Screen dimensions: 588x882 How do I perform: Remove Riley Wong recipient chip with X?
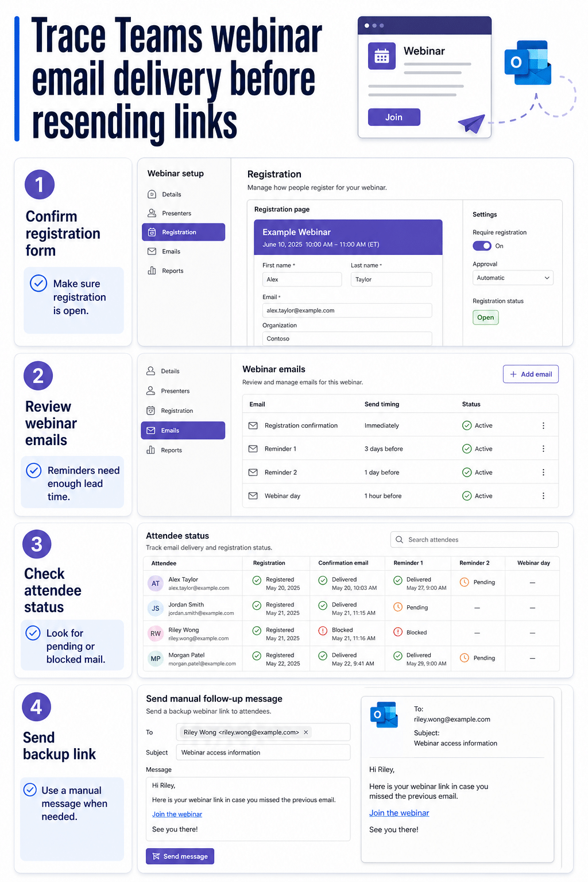pos(306,733)
